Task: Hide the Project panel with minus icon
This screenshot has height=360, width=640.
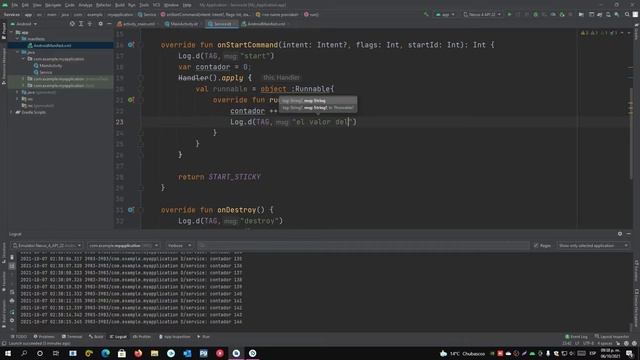Action: (109, 24)
